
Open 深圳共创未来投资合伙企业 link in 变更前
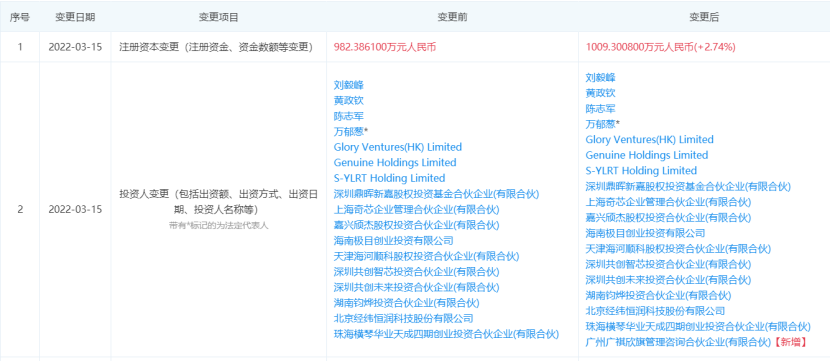pos(417,287)
